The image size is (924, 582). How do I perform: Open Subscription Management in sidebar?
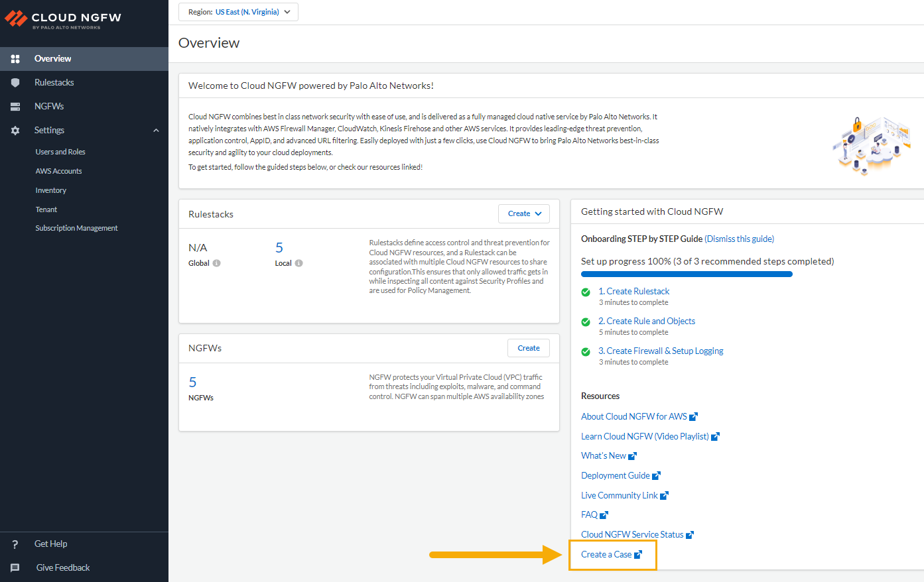coord(76,228)
